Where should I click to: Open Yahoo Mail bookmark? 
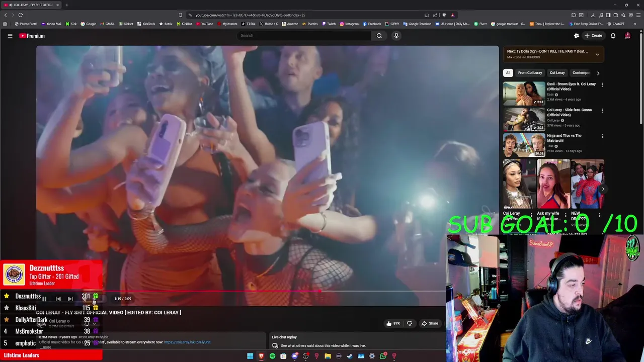pyautogui.click(x=51, y=24)
